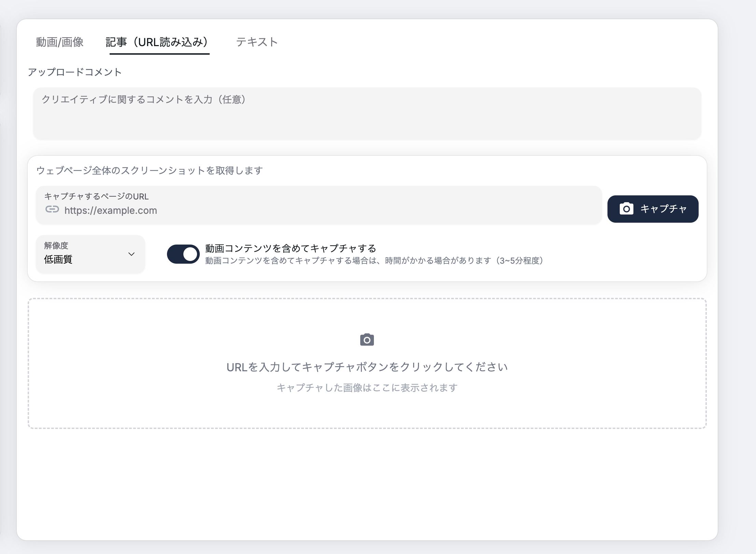Screen dimensions: 756x554
Task: Select 低画質 in the resolution box
Action: pos(57,259)
